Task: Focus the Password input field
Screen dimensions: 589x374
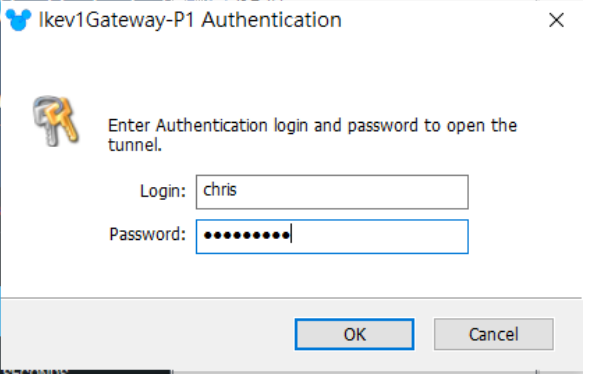Action: (x=332, y=237)
